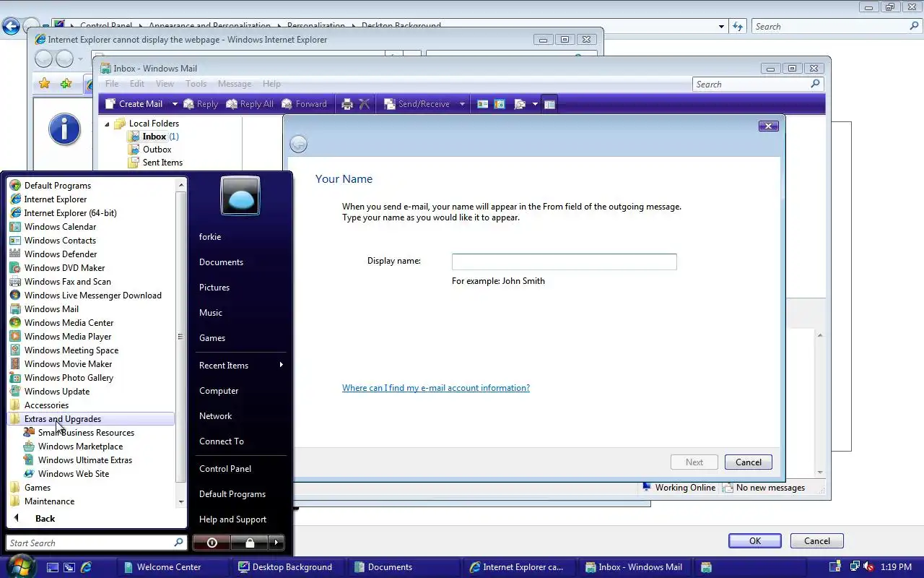The image size is (924, 578).
Task: Open Windows Meeting Space from Start menu
Action: point(92,350)
